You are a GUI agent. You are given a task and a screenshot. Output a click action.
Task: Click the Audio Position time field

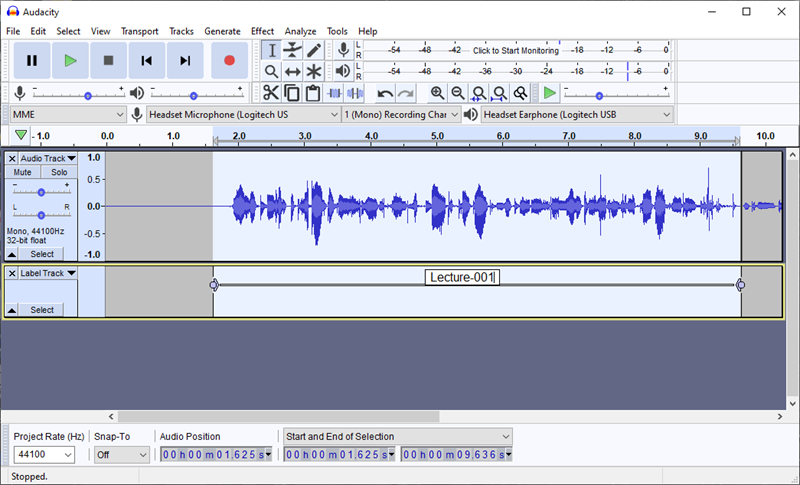click(x=216, y=454)
